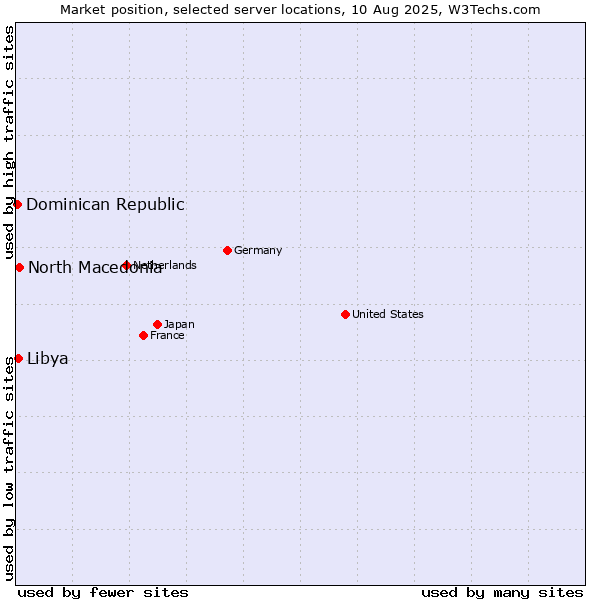Screen dimensions: 600x600
Task: Click the 'Germany' label text
Action: tap(258, 250)
